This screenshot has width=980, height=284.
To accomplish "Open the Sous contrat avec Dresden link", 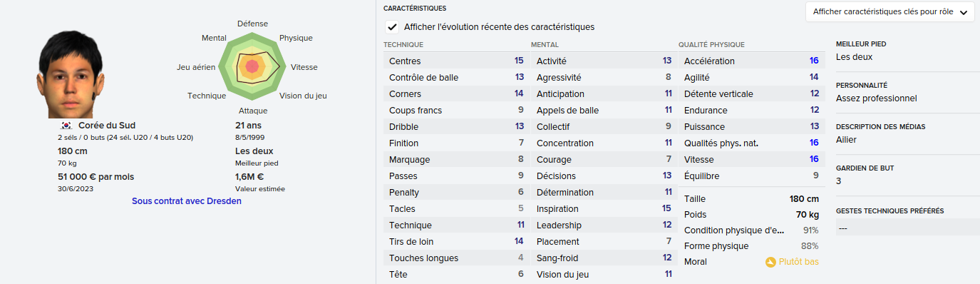I will pos(187,201).
